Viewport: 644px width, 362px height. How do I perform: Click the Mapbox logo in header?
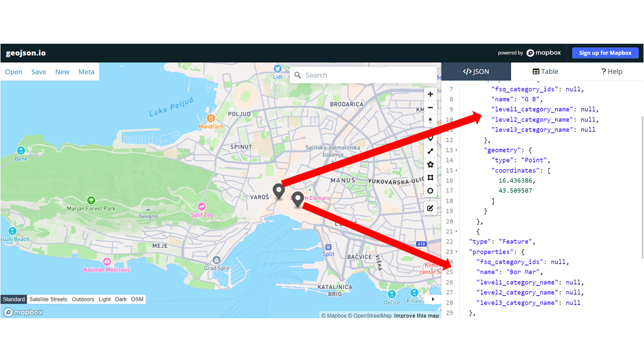(543, 53)
